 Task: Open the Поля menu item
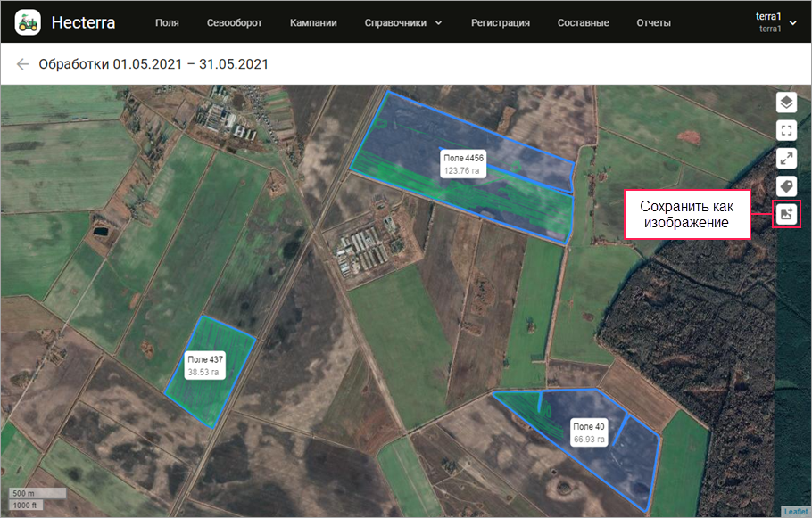[167, 23]
